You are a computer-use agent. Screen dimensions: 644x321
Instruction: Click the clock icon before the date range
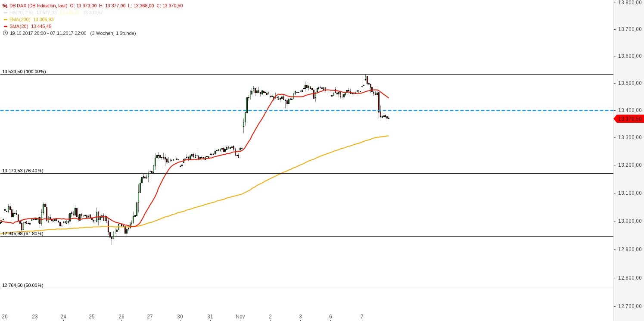[5, 33]
